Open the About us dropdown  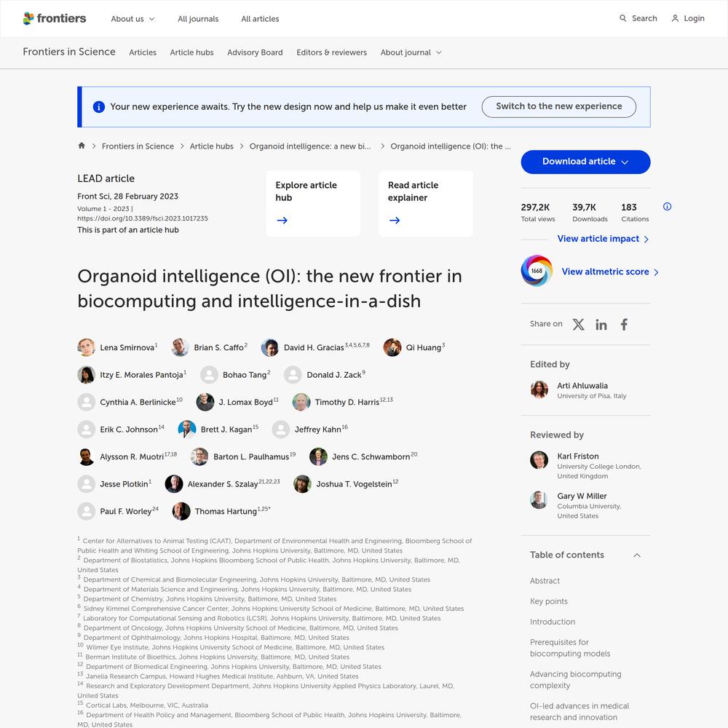pos(132,19)
